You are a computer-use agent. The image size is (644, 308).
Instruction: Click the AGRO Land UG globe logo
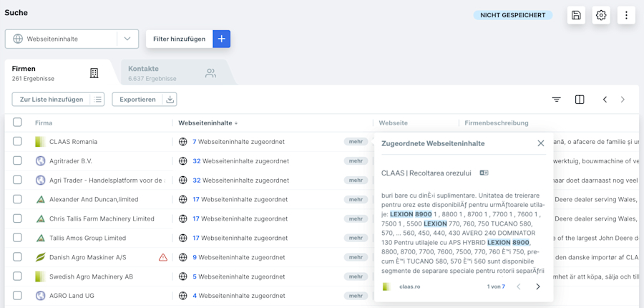click(x=40, y=296)
